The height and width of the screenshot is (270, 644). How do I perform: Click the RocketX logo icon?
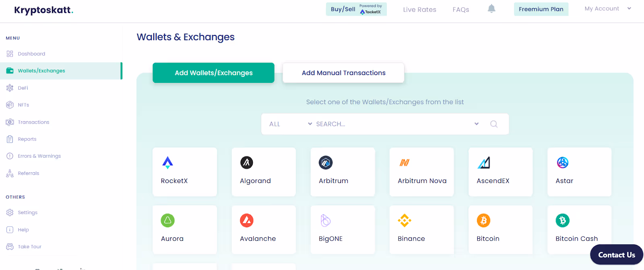[167, 163]
